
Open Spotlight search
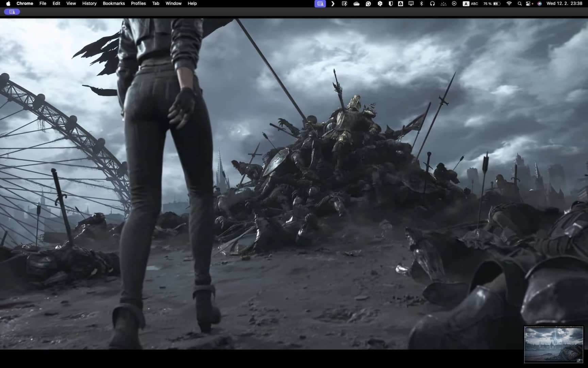(x=520, y=3)
